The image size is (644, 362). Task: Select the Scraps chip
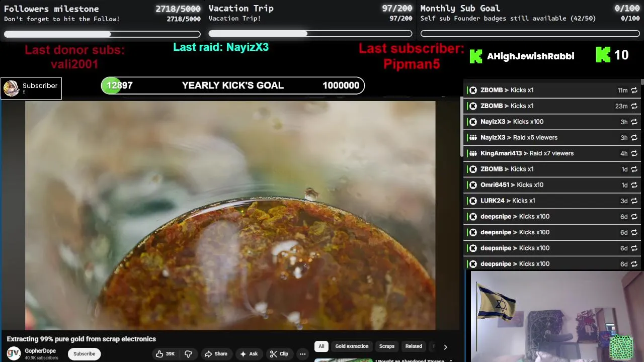[387, 346]
